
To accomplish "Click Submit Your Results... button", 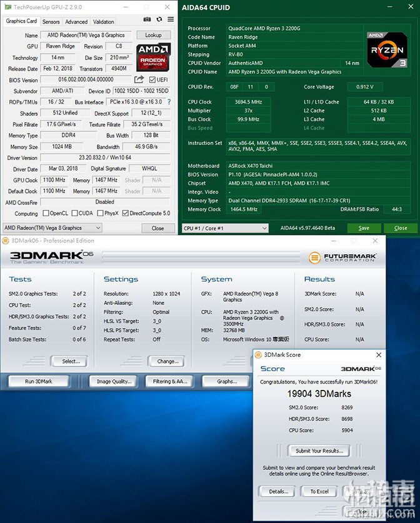I will 319,451.
